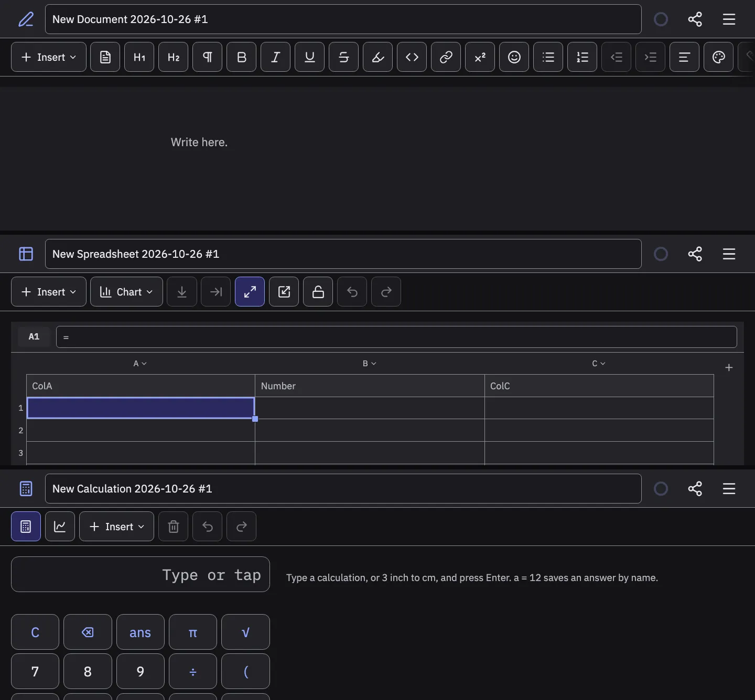Tap the ans calculator key
Image resolution: width=755 pixels, height=700 pixels.
point(140,632)
